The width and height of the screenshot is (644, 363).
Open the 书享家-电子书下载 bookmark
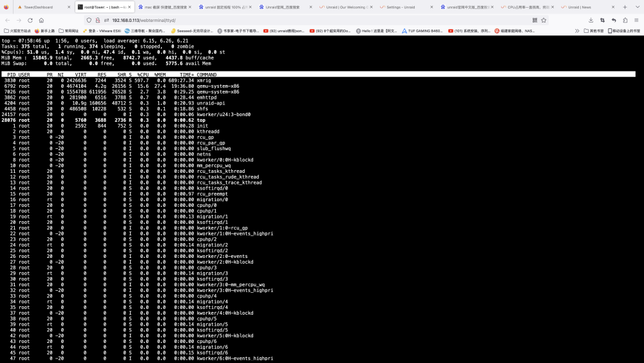(238, 31)
